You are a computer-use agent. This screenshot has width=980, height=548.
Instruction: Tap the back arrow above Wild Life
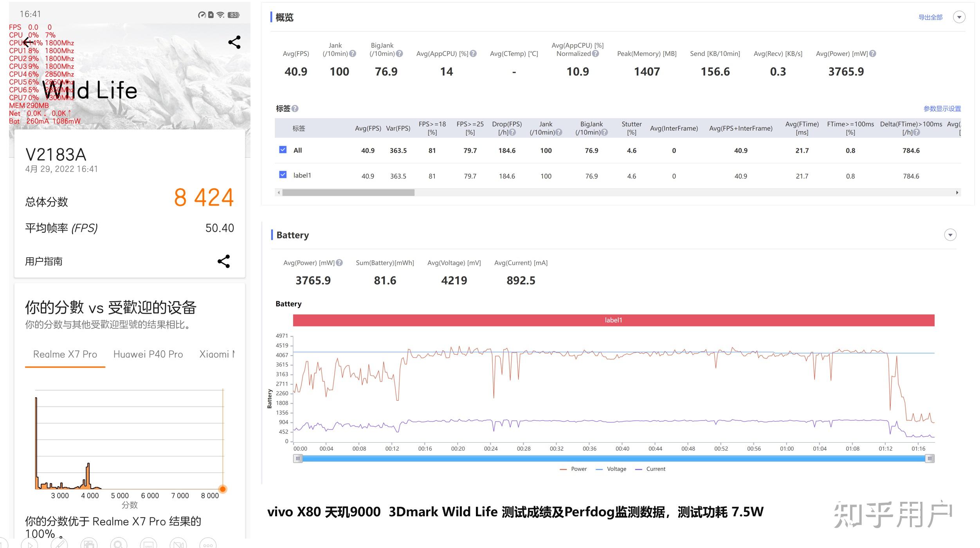click(x=27, y=42)
